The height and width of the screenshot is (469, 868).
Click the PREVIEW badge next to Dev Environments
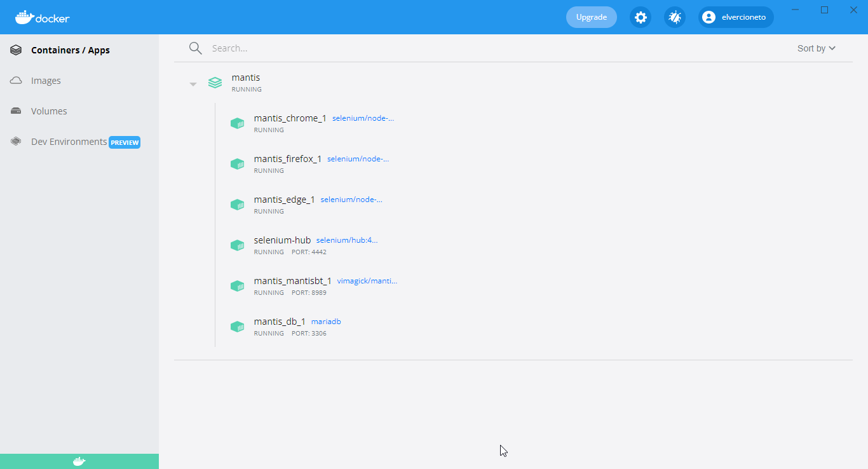coord(125,142)
